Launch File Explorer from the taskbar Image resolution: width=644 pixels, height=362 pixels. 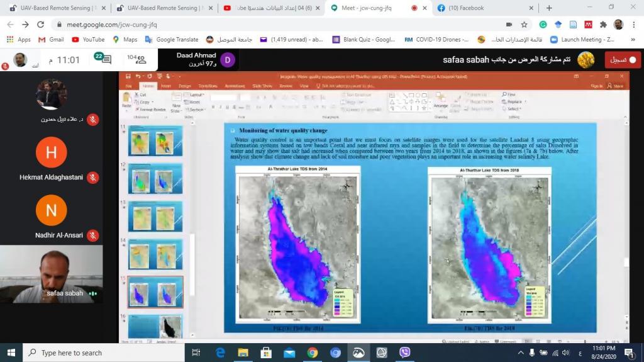[x=243, y=353]
